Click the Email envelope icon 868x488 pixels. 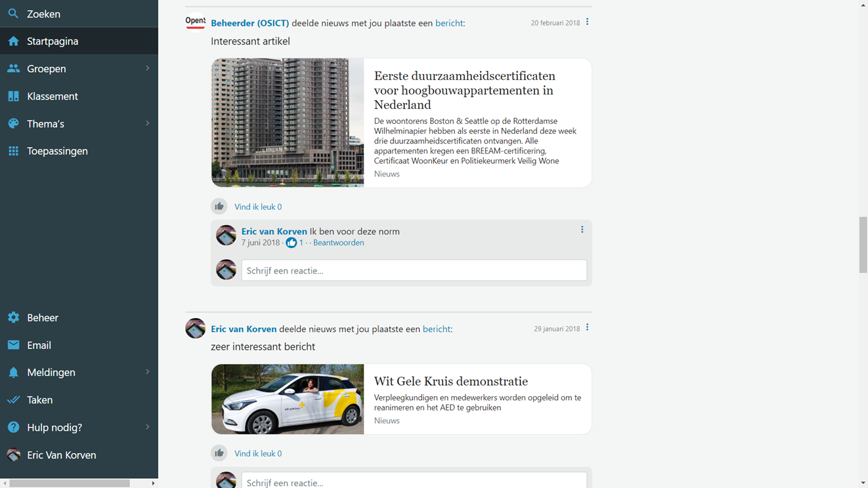point(13,345)
